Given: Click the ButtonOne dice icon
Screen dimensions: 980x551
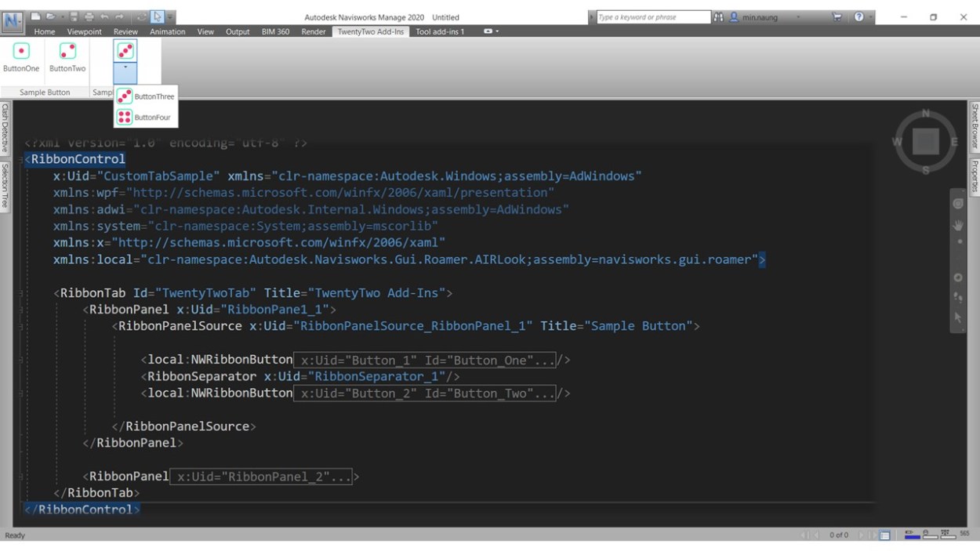Looking at the screenshot, I should (21, 52).
